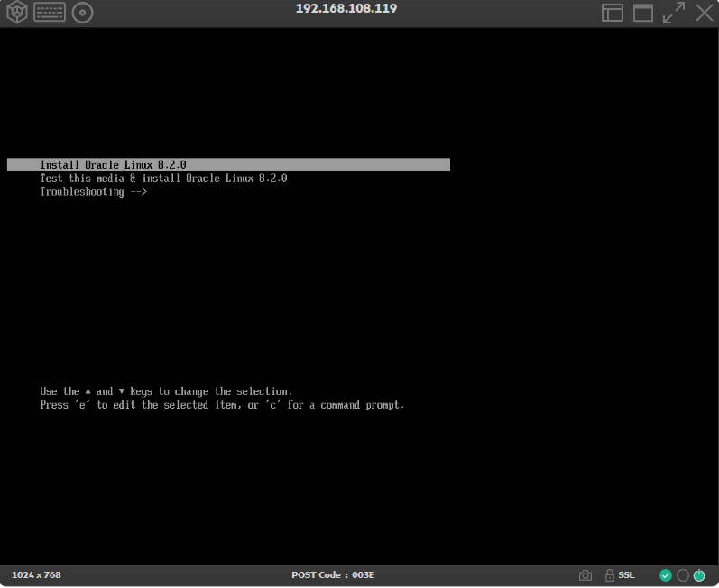Click the empty circle status indicator

682,575
